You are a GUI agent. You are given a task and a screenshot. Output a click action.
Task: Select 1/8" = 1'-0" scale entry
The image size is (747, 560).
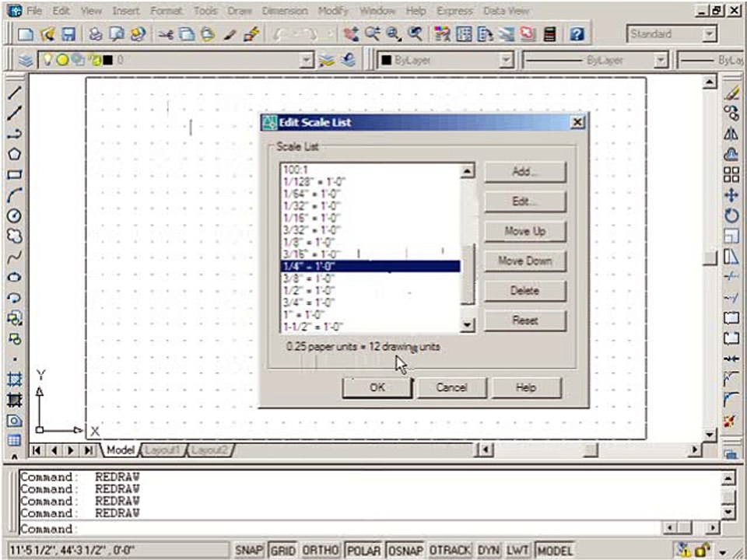pos(370,242)
